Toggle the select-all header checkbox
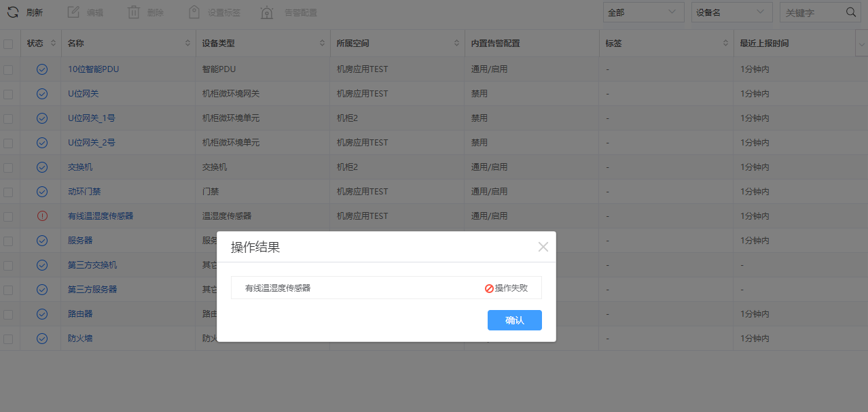The width and height of the screenshot is (868, 412). [x=8, y=44]
